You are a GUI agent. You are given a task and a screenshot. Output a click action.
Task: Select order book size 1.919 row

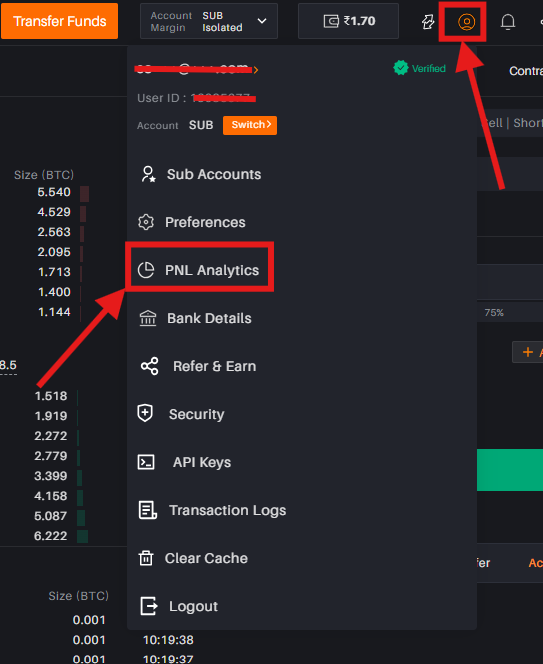click(x=51, y=416)
